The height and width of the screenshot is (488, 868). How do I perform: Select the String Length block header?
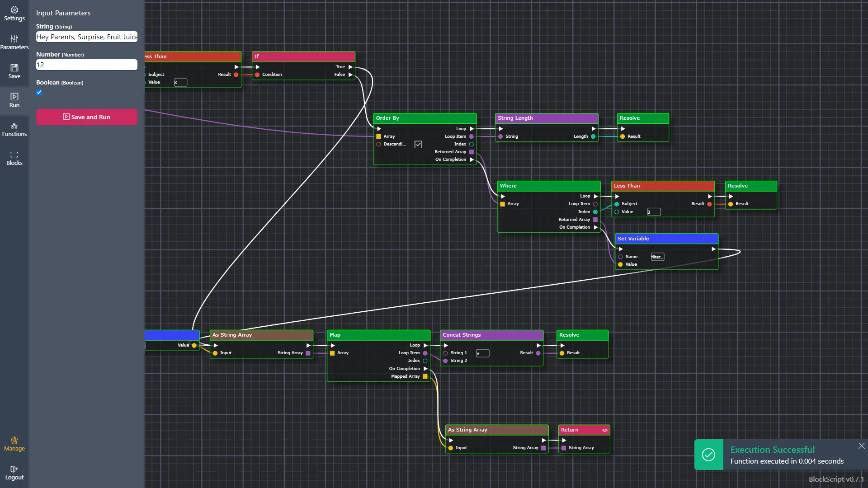pos(547,118)
